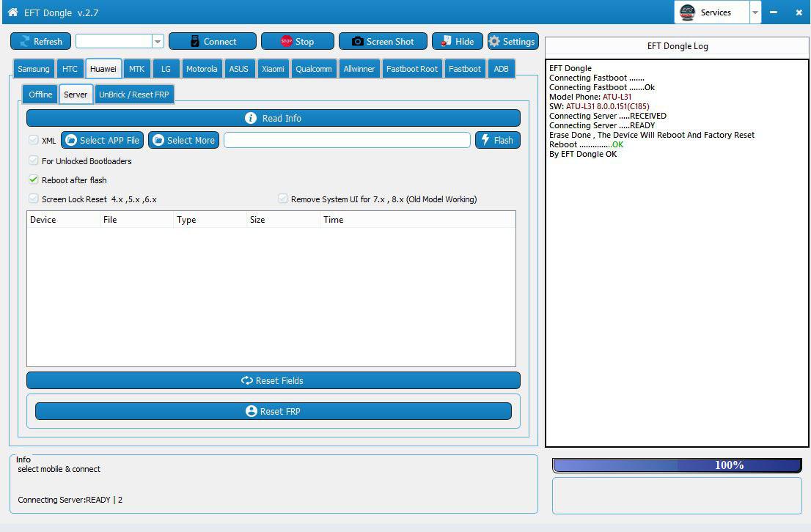
Task: Click the Hide button
Action: (x=458, y=41)
